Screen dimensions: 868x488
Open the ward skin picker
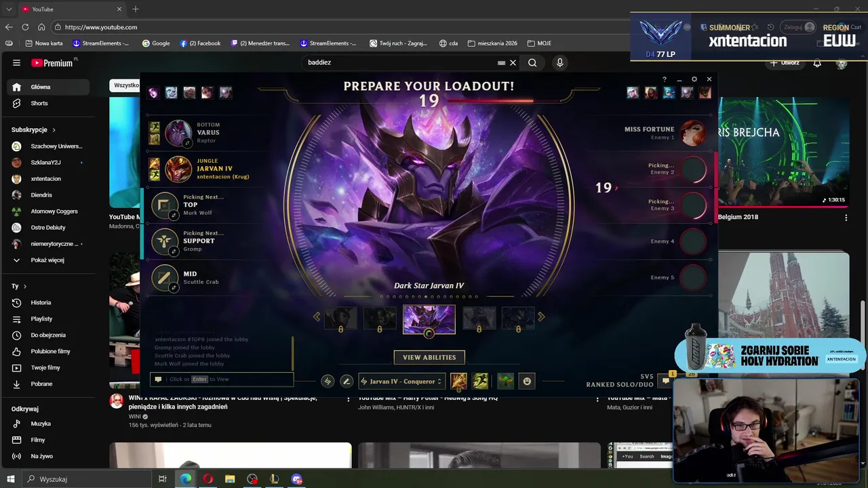505,381
